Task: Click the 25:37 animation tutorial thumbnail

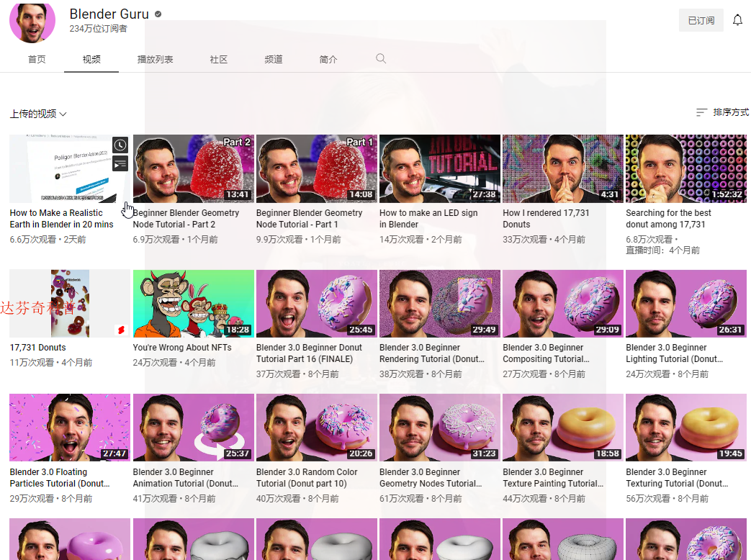Action: pos(194,428)
